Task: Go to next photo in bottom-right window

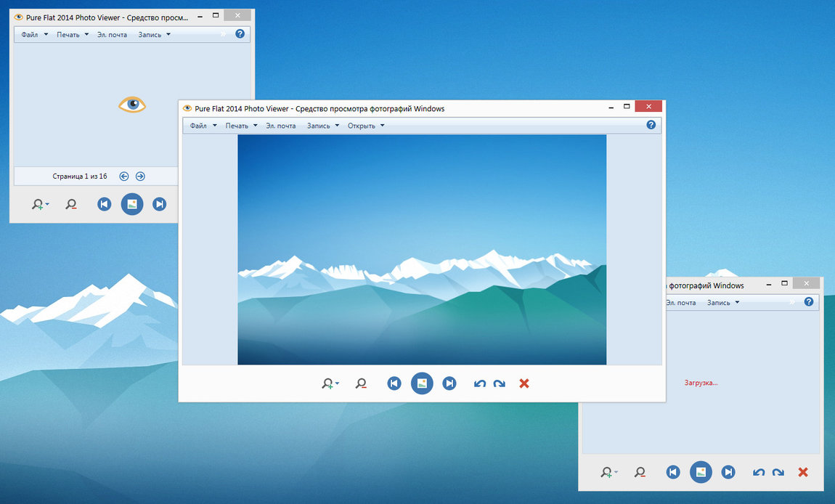Action: click(x=728, y=472)
